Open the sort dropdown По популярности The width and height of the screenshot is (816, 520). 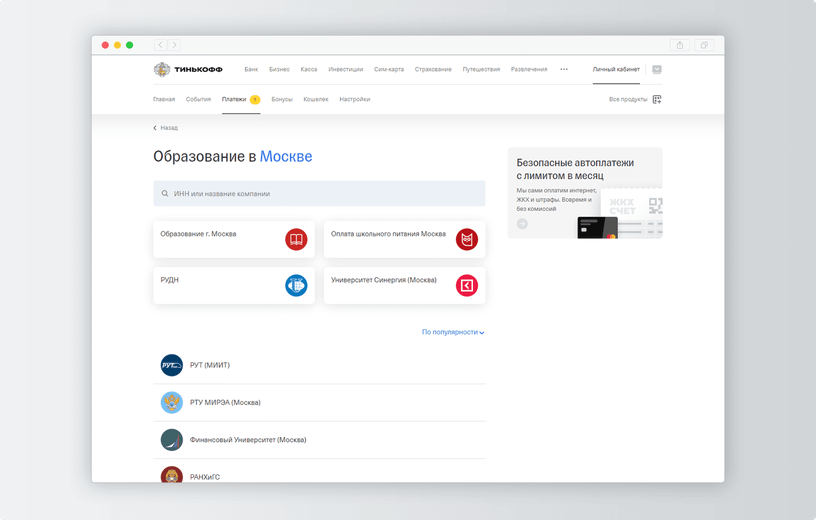point(453,332)
